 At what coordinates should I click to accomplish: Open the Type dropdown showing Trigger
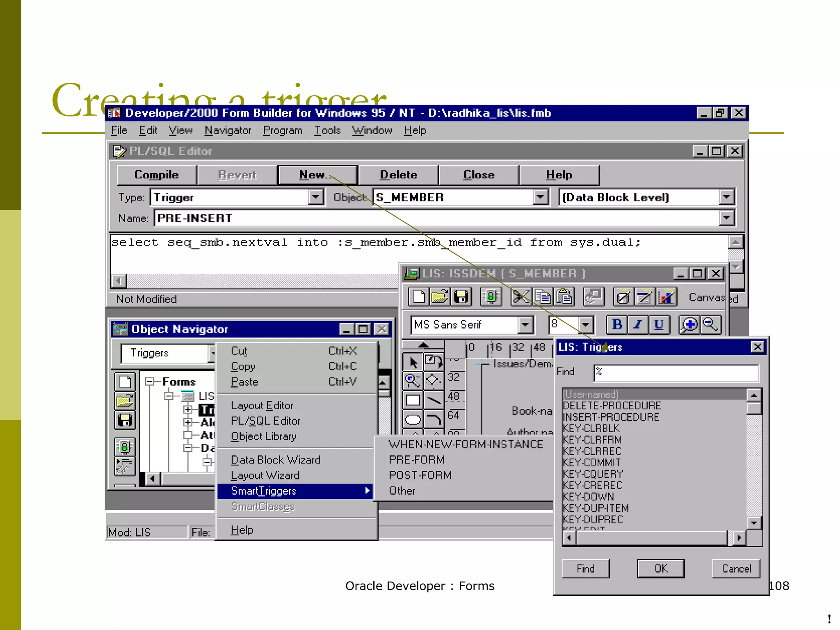[x=315, y=197]
